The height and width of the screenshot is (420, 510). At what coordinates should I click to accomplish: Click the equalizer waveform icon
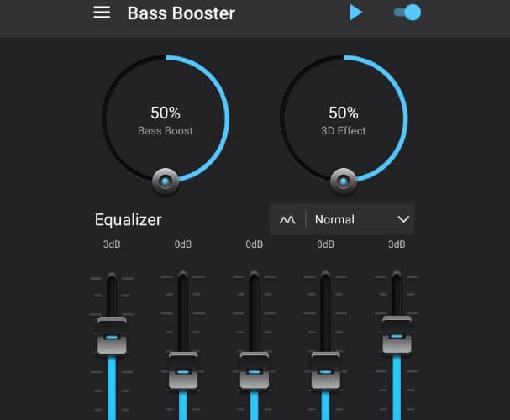pos(287,220)
